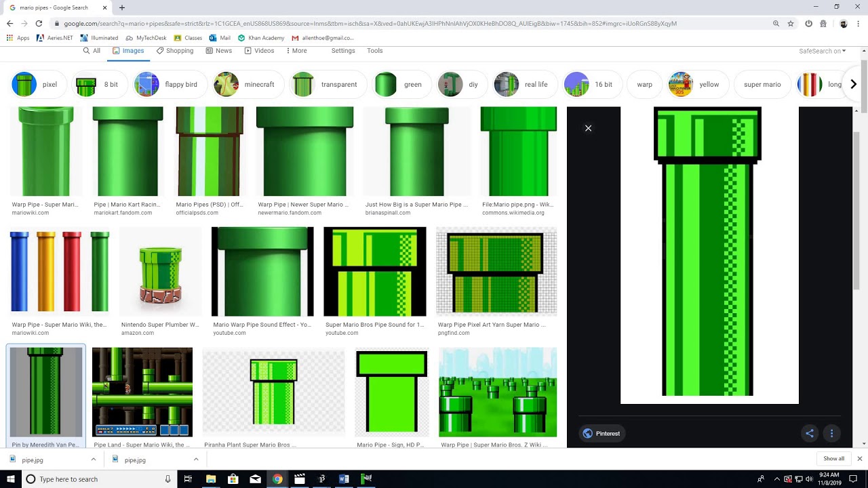This screenshot has height=488, width=868.
Task: Close the downloads bar
Action: pyautogui.click(x=859, y=459)
